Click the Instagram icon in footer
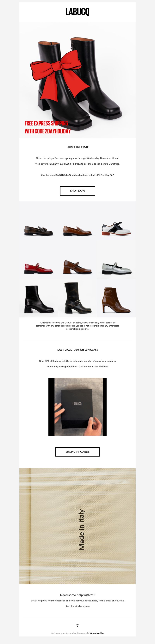This screenshot has height=644, width=155. point(77,626)
